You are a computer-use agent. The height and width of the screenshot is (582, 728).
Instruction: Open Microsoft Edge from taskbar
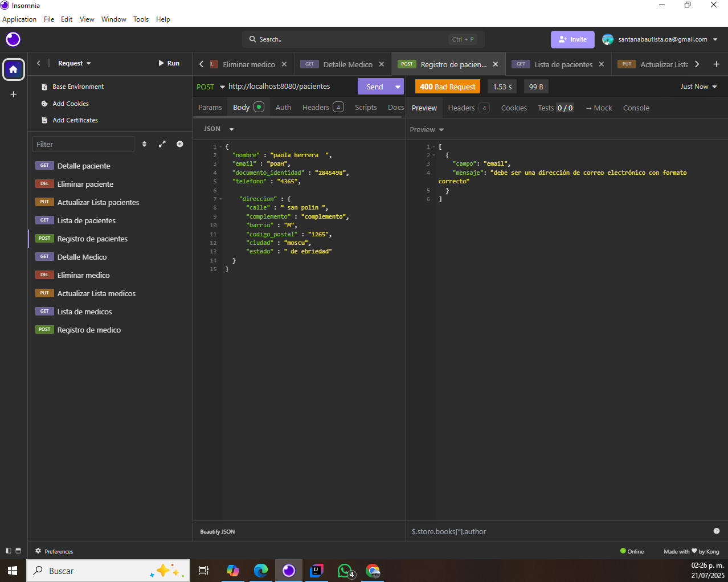[261, 571]
